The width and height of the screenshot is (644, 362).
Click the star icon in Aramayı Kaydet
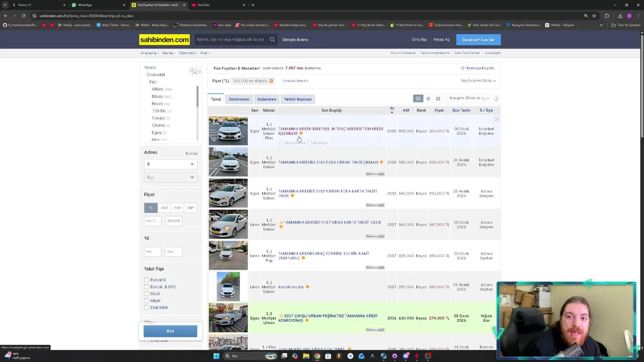(463, 68)
